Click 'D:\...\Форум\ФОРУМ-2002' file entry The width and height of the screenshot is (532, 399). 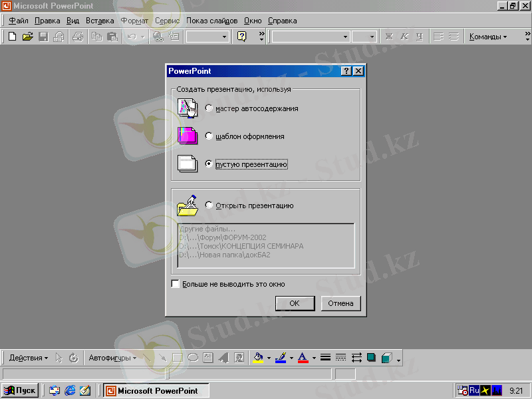[223, 237]
